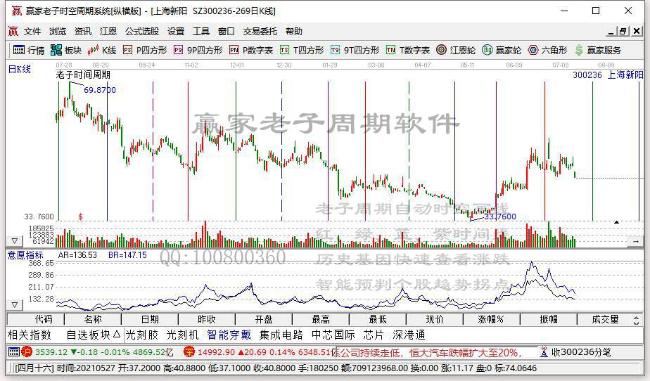Open the 设置 menu
The image size is (650, 381).
(x=176, y=31)
